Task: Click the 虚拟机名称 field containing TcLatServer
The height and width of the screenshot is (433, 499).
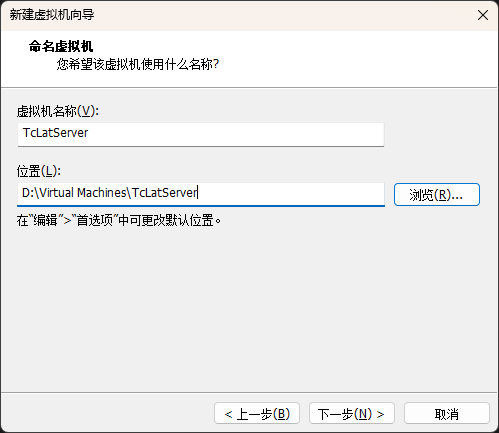Action: [x=201, y=134]
